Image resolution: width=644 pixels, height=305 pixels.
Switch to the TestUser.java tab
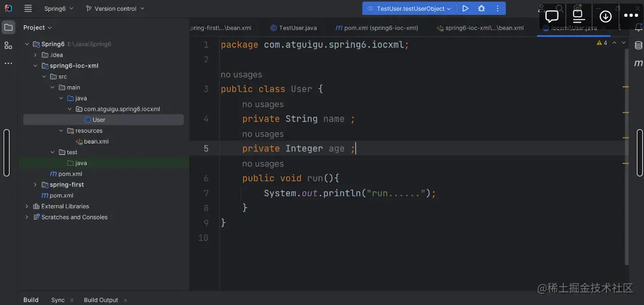coord(294,28)
